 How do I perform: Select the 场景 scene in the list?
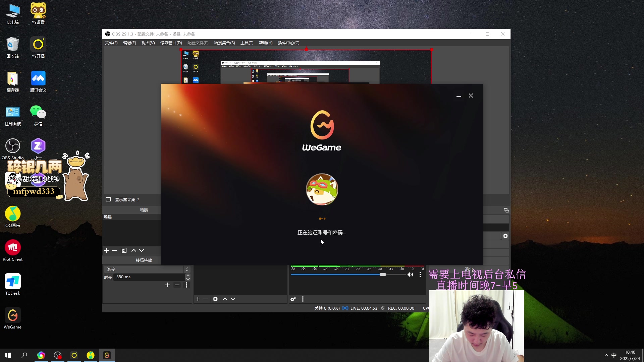[132, 217]
